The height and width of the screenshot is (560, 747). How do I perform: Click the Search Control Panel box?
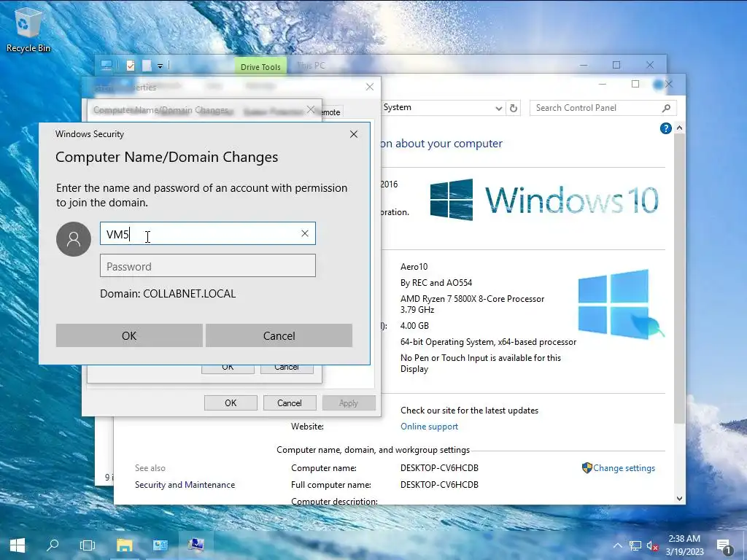pos(595,108)
